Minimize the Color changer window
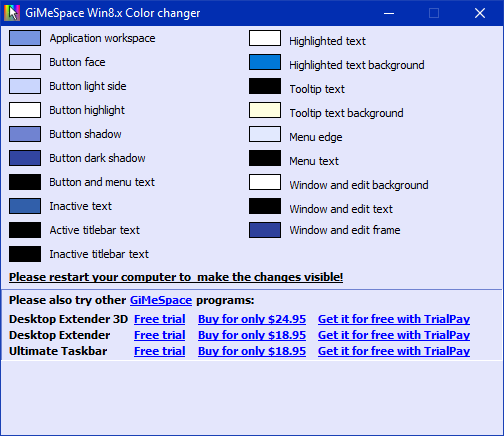This screenshot has width=504, height=436. click(389, 13)
